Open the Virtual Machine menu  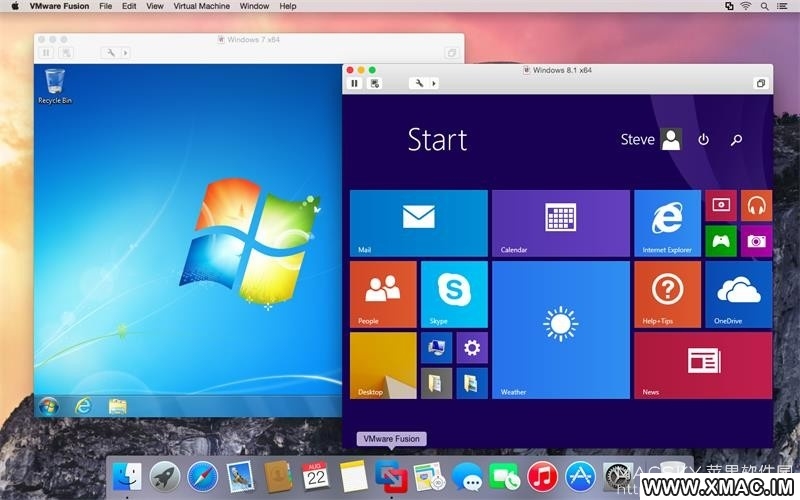point(202,6)
